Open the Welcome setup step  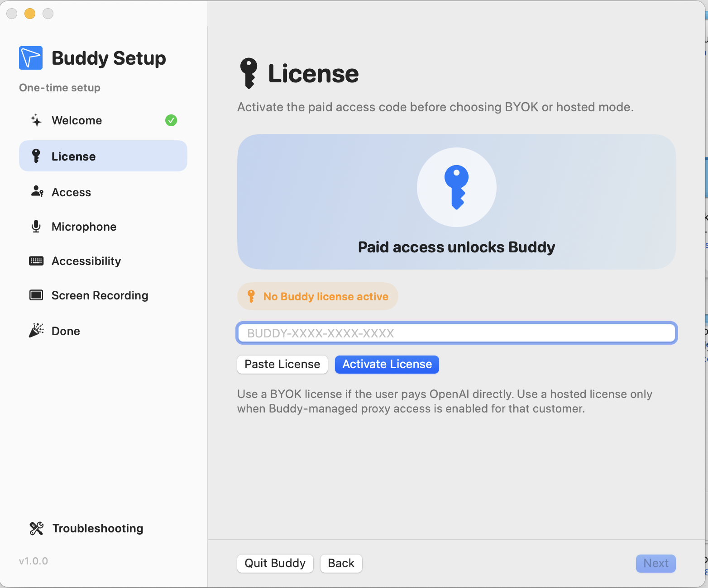103,120
